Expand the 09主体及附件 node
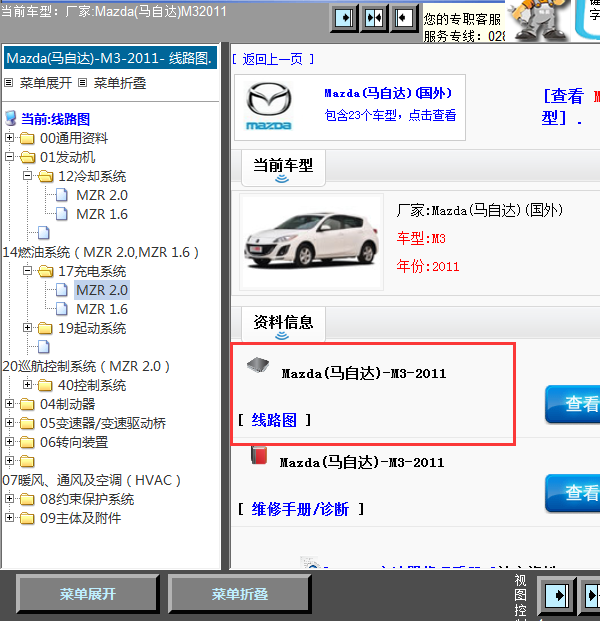Viewport: 600px width, 621px height. pyautogui.click(x=10, y=518)
